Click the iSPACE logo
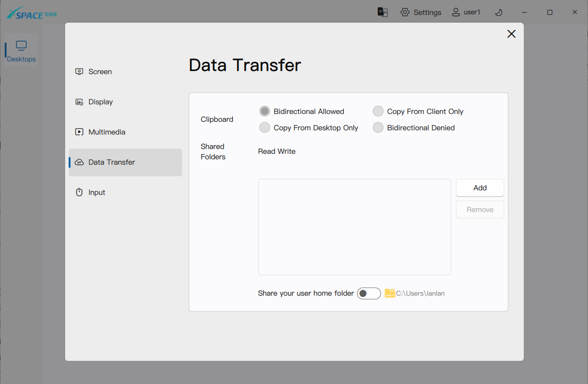588x384 pixels. click(31, 14)
